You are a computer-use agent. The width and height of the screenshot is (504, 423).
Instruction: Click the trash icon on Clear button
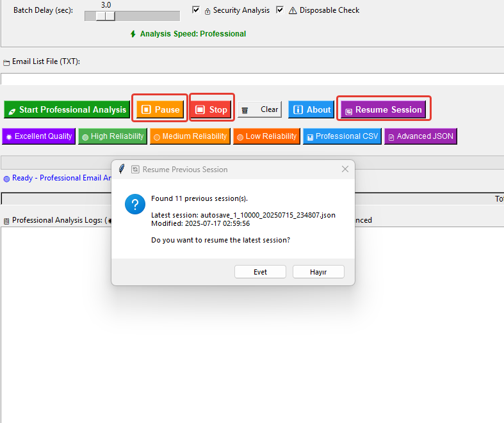pos(245,110)
